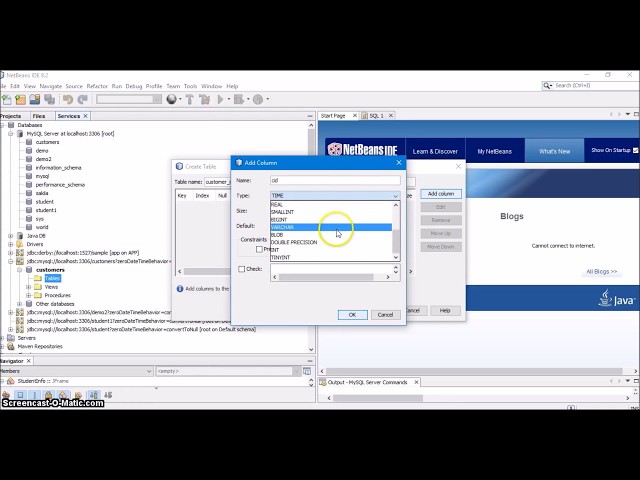Expand the Other databases node

pos(20,304)
